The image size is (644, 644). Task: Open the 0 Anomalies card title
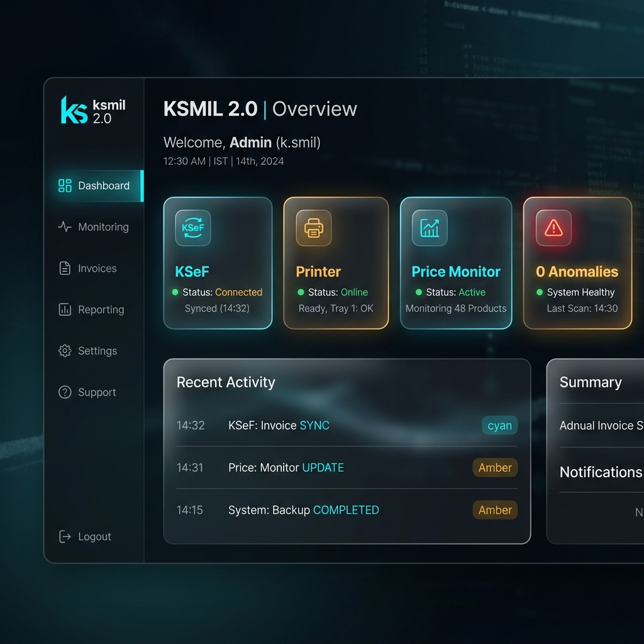tap(577, 272)
